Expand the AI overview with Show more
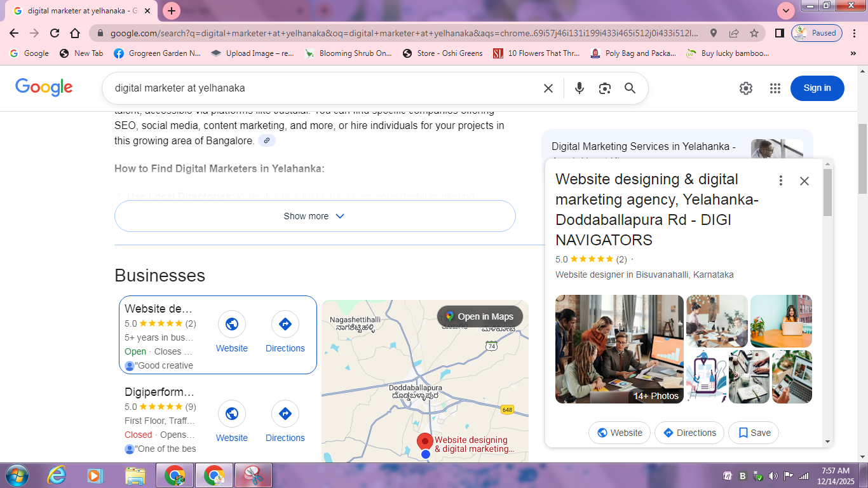 tap(315, 216)
